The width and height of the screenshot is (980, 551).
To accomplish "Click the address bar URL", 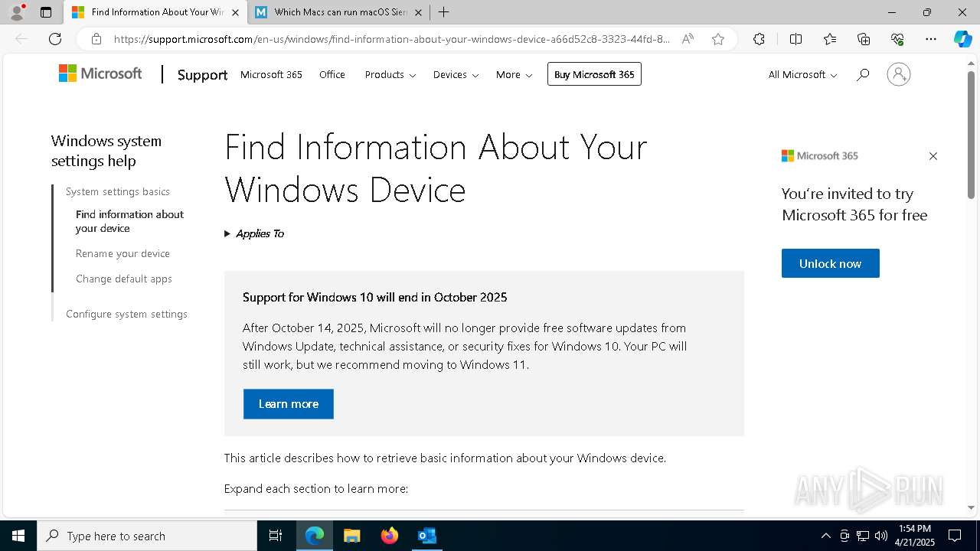I will tap(392, 39).
